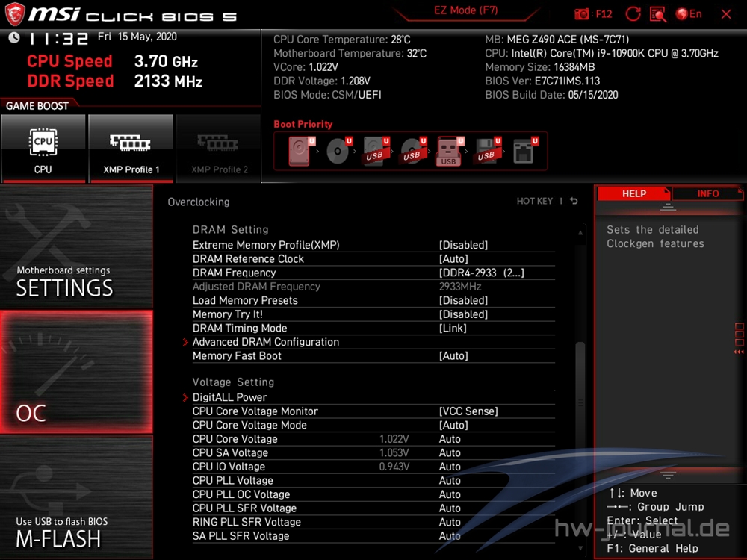
Task: Switch to the INFO tab
Action: tap(707, 194)
